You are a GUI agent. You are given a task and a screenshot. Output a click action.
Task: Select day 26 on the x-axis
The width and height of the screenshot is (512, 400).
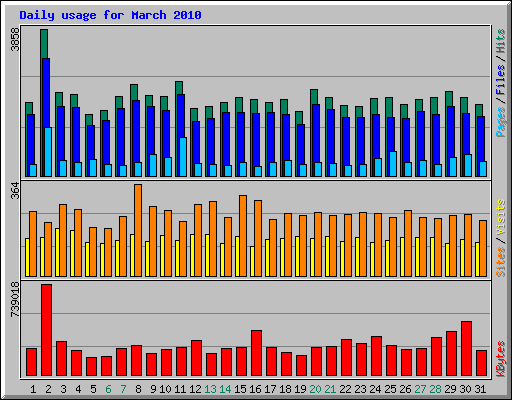[x=405, y=389]
